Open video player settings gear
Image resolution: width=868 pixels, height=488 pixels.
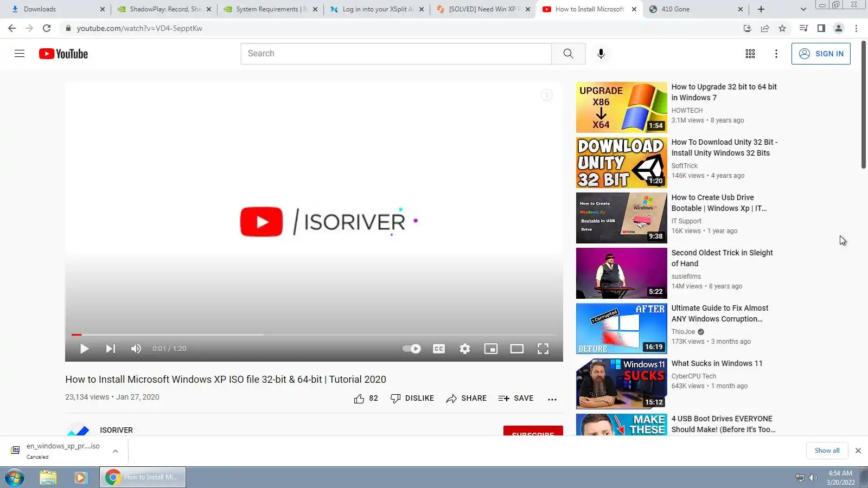coord(465,349)
